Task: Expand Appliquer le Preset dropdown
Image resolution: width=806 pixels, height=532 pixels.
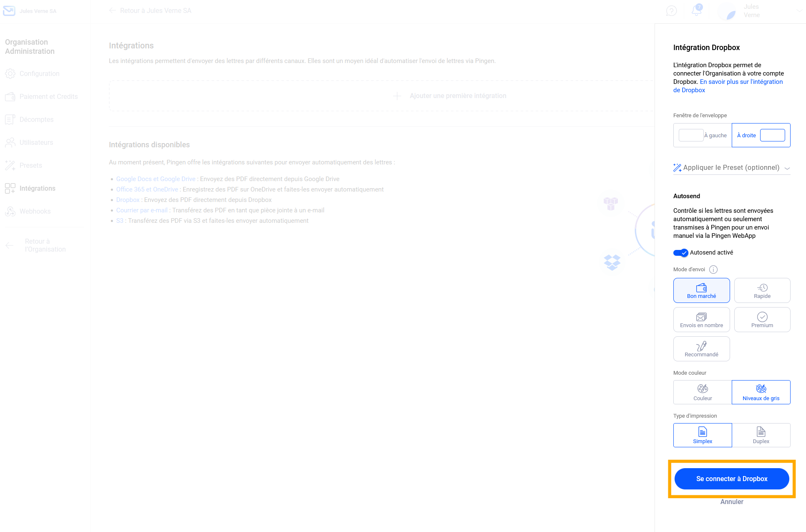Action: click(731, 168)
